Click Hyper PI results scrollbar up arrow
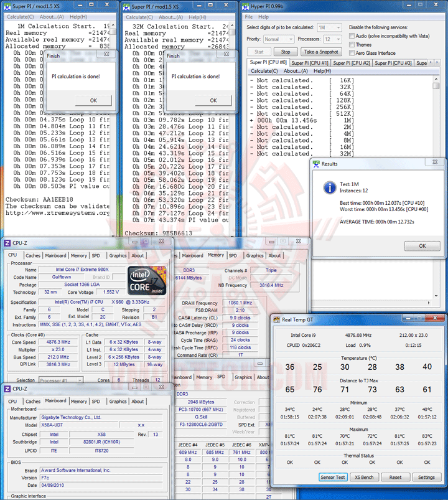 tap(436, 79)
